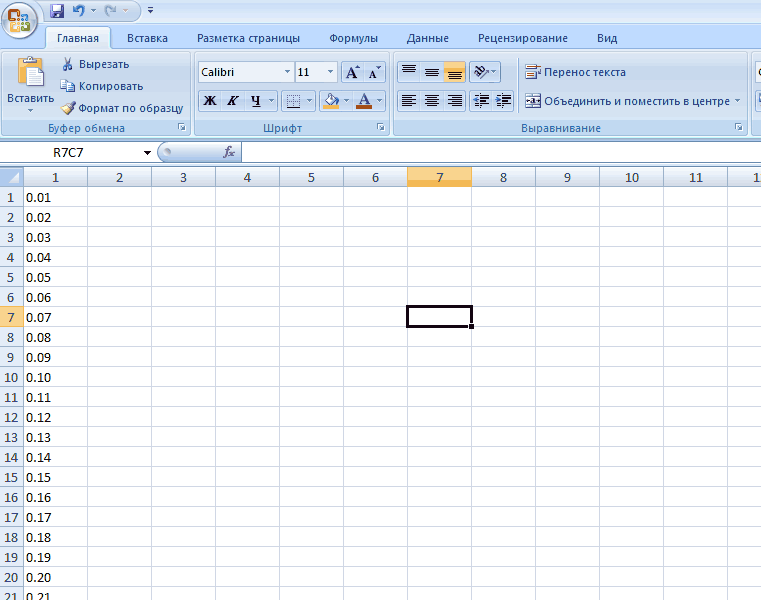The width and height of the screenshot is (761, 600).
Task: Click the Вставить paste icon
Action: click(30, 75)
